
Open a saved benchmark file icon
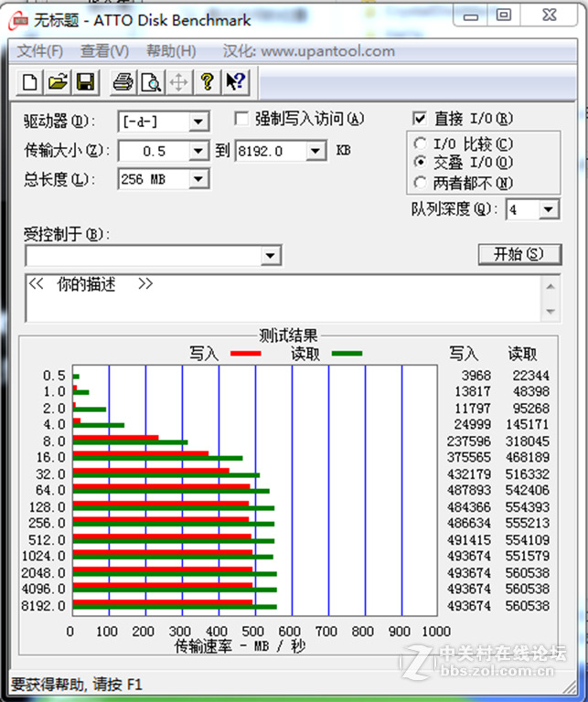tap(58, 82)
